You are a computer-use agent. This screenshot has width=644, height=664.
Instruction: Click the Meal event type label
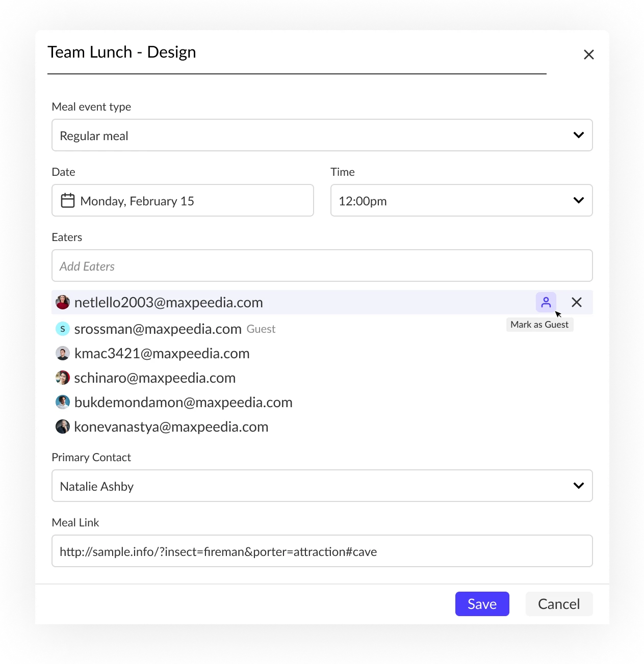tap(91, 107)
